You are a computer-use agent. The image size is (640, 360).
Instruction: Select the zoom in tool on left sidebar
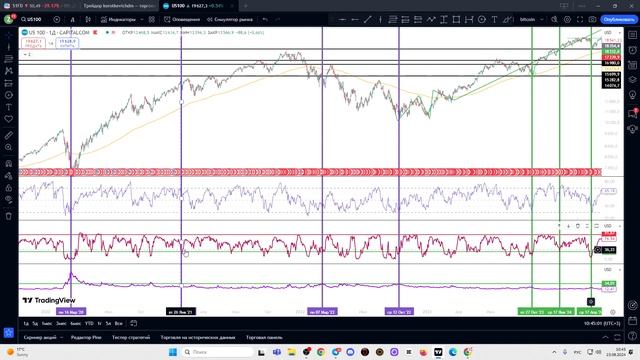tap(9, 147)
